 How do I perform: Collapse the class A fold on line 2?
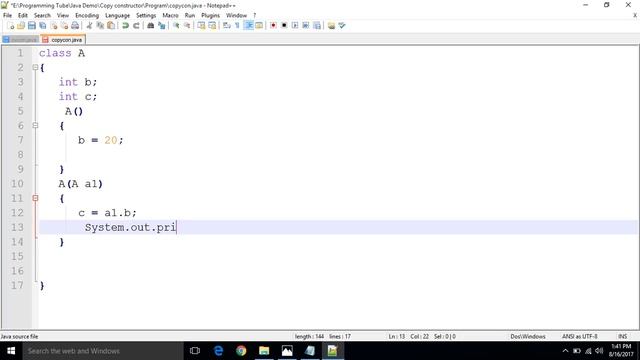[35, 67]
